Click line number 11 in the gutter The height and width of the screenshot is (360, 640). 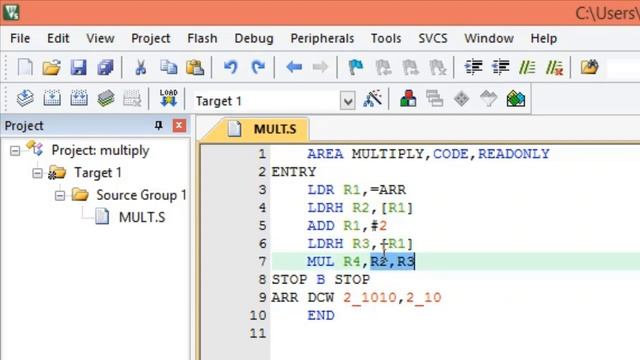(258, 333)
